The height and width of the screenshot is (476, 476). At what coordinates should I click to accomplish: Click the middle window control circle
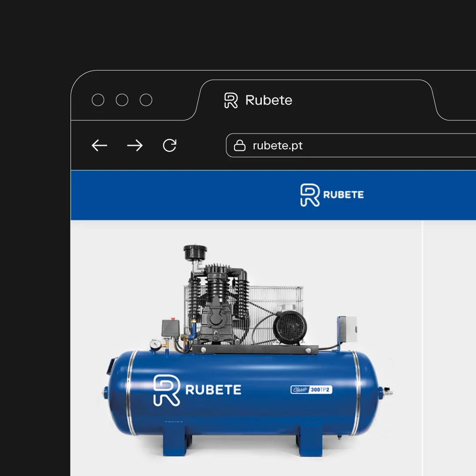click(122, 100)
